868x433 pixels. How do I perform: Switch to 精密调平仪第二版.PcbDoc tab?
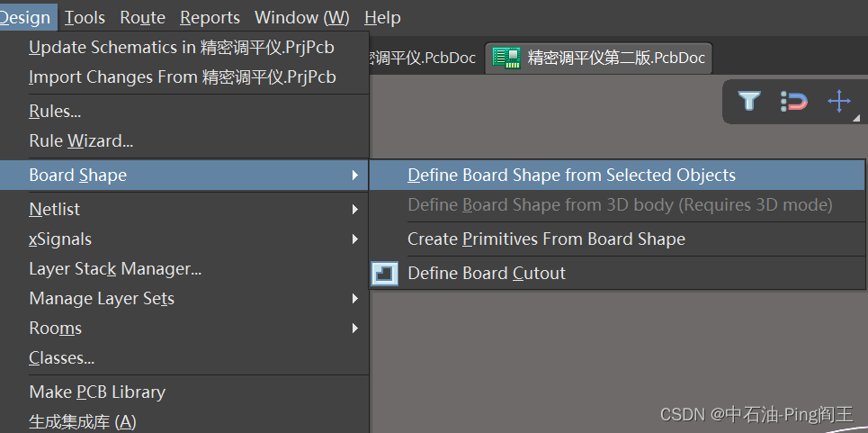(x=615, y=59)
